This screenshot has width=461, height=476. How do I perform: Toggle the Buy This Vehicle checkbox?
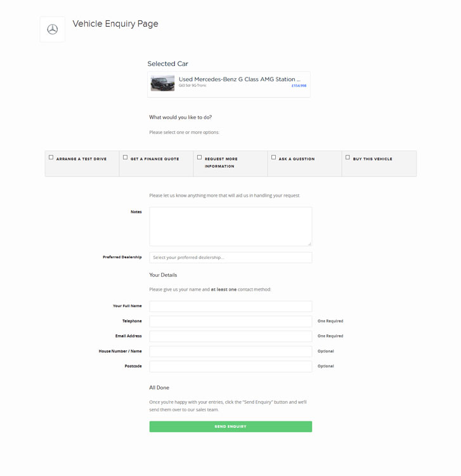347,157
